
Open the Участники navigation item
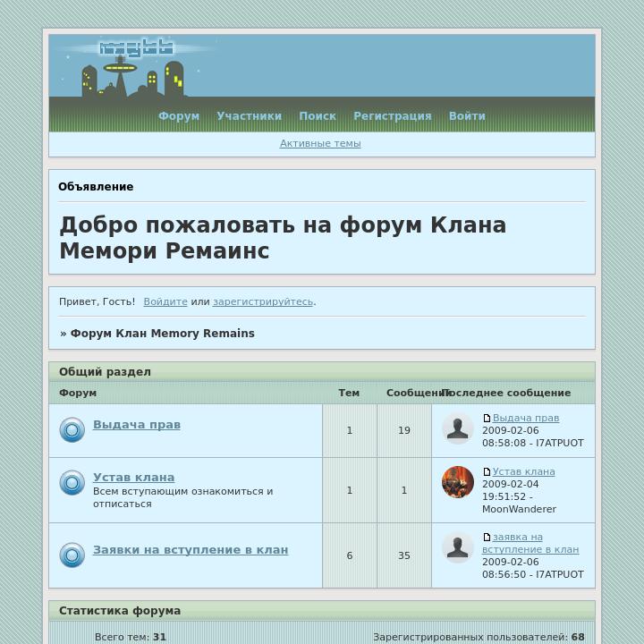point(250,115)
